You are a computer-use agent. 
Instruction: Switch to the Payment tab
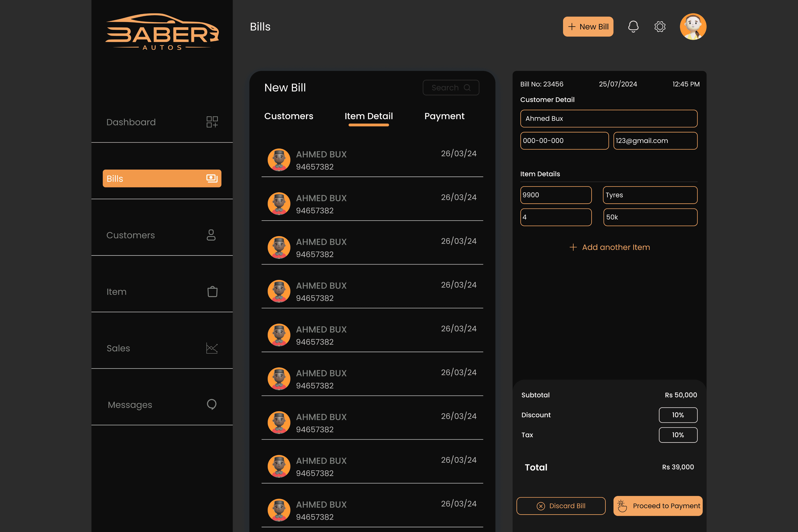click(x=444, y=116)
